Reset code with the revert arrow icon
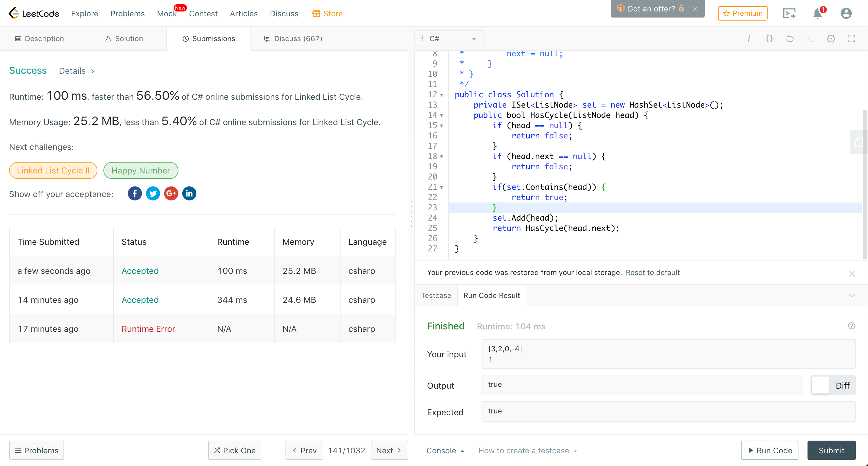This screenshot has height=466, width=868. 790,39
